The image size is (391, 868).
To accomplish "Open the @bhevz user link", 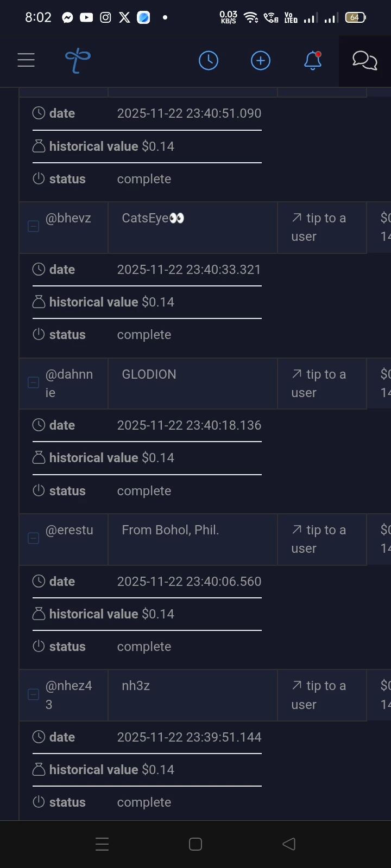I will point(68,218).
